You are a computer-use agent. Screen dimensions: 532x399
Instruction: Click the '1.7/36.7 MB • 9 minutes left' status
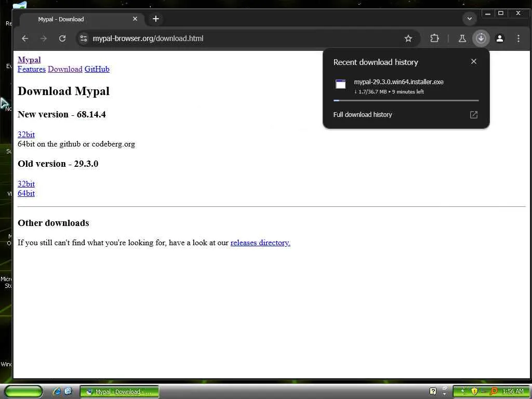point(389,91)
